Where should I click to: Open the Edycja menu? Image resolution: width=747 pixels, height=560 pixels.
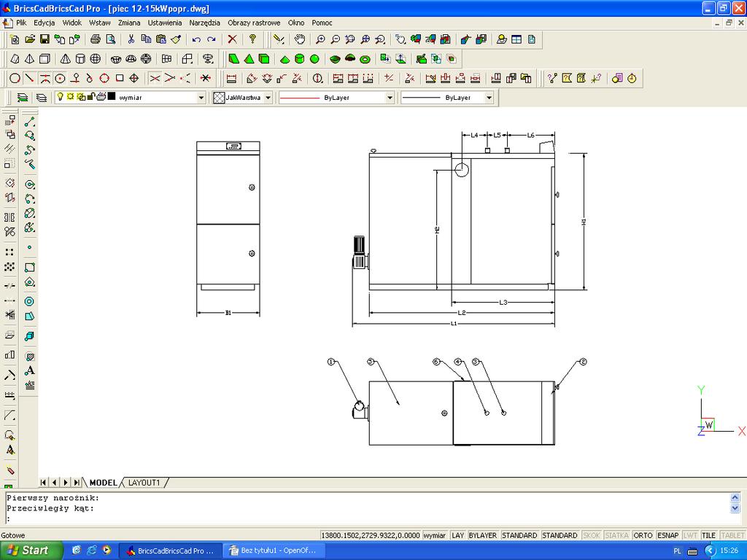coord(44,23)
